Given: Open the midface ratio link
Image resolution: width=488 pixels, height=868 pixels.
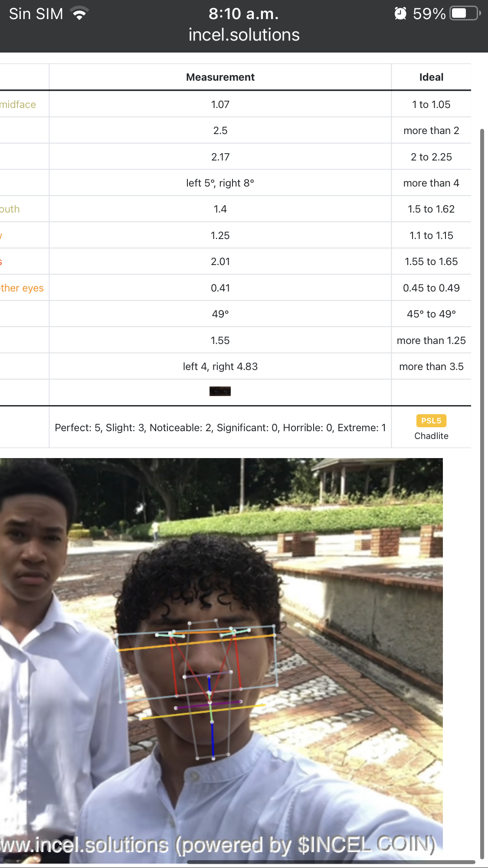Looking at the screenshot, I should pos(18,105).
